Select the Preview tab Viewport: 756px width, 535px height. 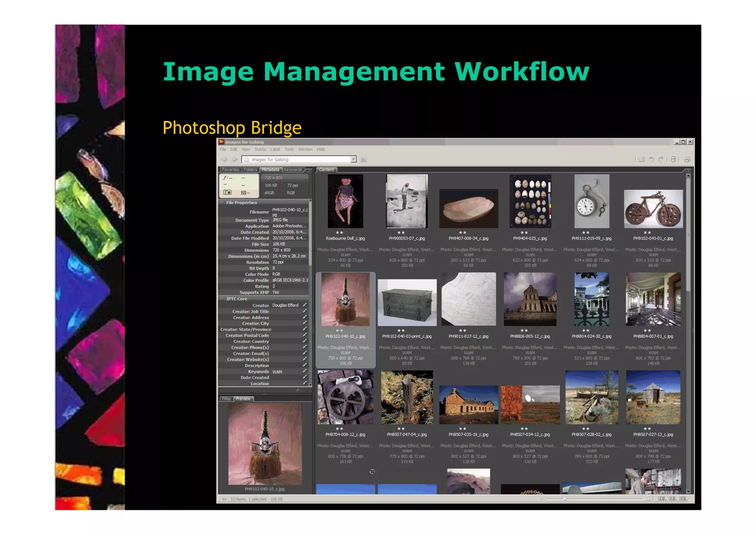point(243,399)
